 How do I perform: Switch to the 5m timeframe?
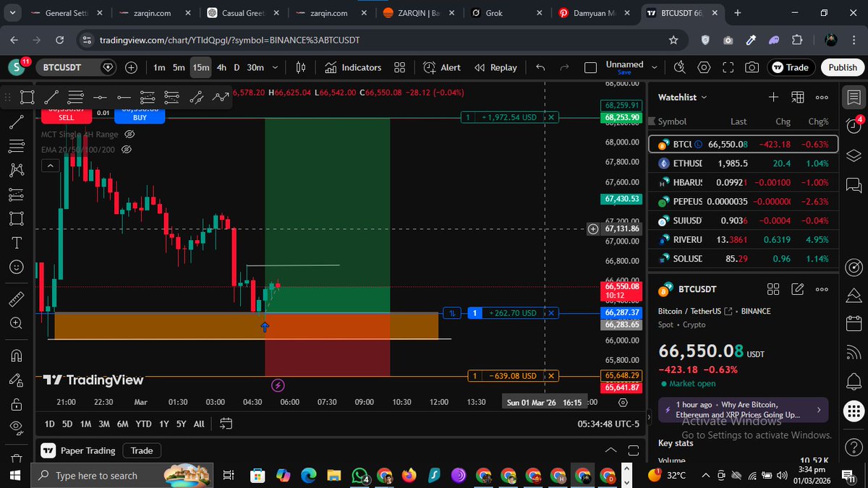(179, 67)
